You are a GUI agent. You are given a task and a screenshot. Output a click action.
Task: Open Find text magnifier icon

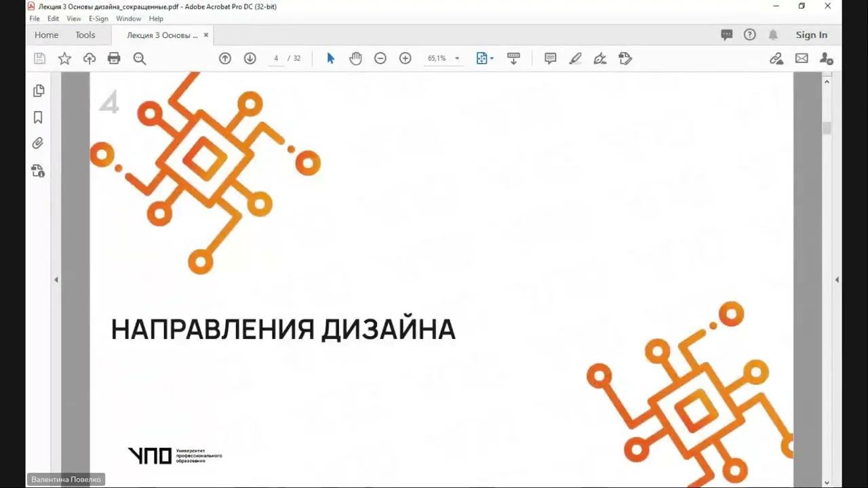tap(140, 58)
